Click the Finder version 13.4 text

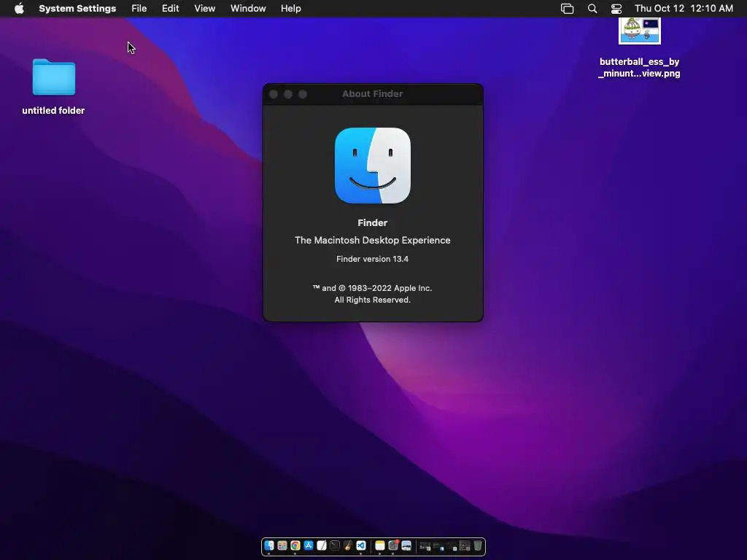[x=372, y=259]
